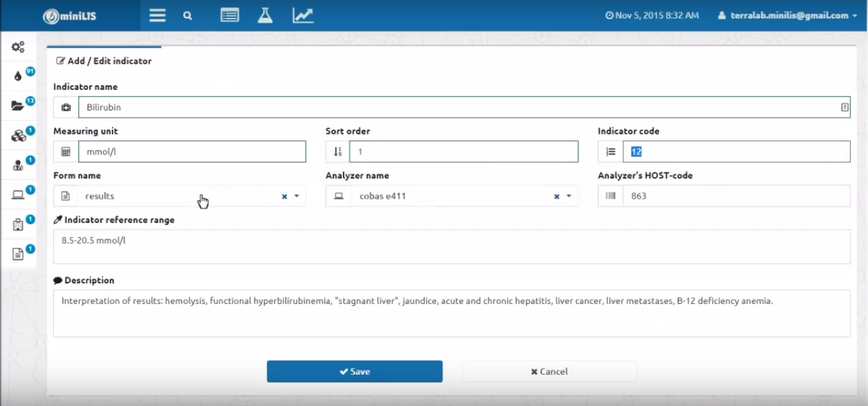Click the numeric sort icon beside Sort order
Viewport: 868px width, 406px height.
(x=338, y=152)
